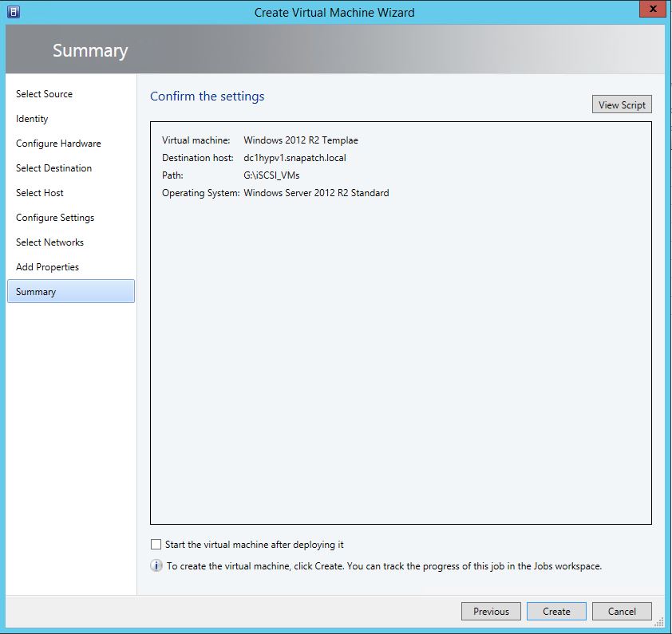
Task: Select the 'G:\iSCSI_VMs' path value
Action: click(x=271, y=175)
